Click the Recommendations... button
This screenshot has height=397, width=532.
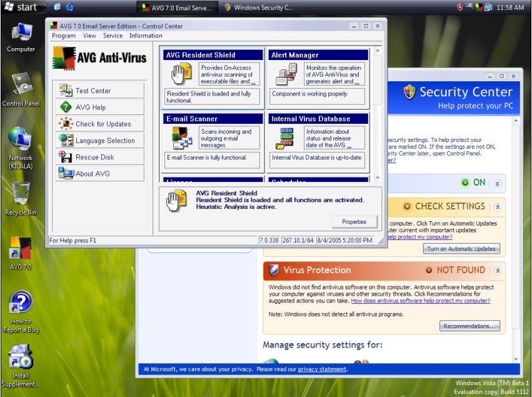[469, 326]
